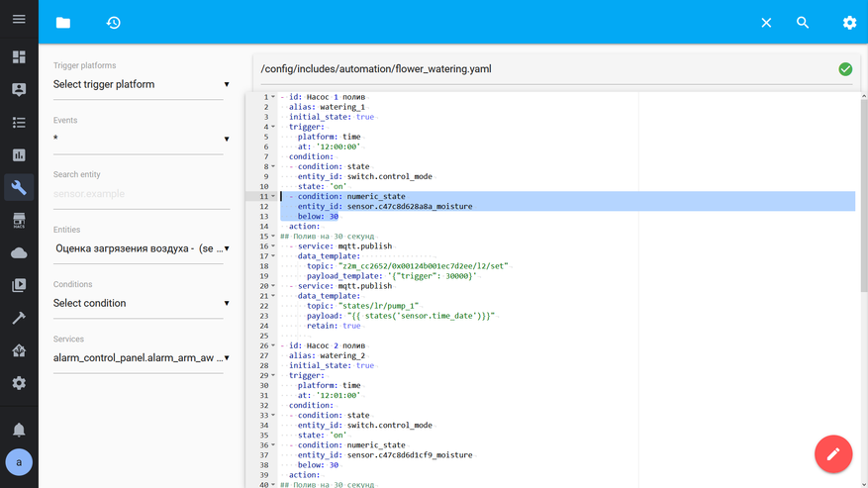Toggle the hamburger sidebar menu

19,20
